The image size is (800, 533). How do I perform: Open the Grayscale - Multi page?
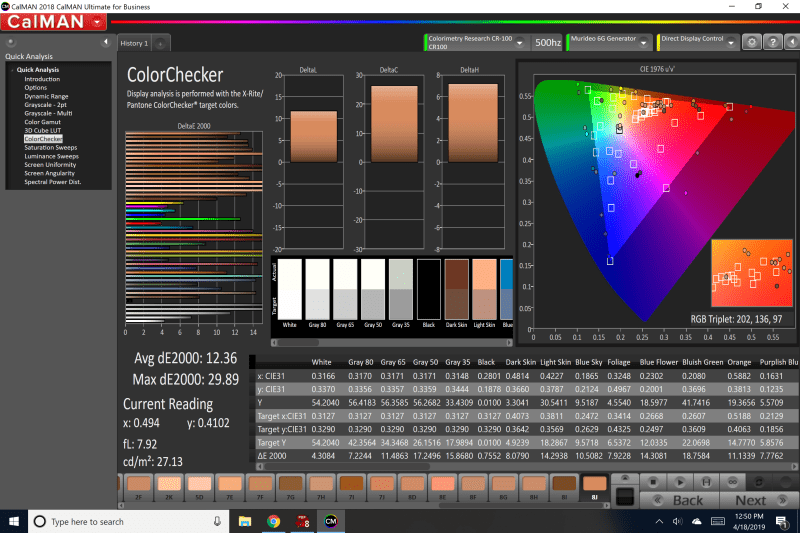tap(48, 113)
